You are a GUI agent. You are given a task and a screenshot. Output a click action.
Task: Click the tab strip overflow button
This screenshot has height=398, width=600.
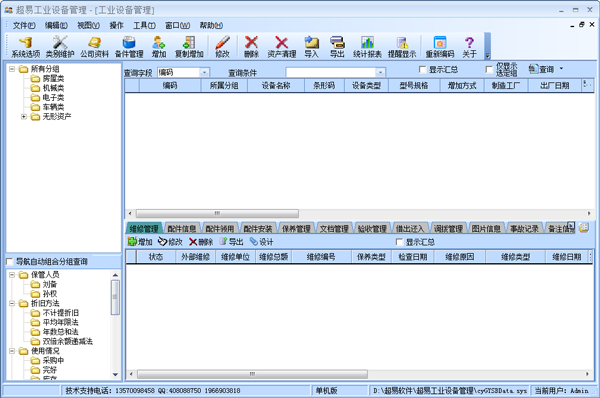(x=571, y=226)
